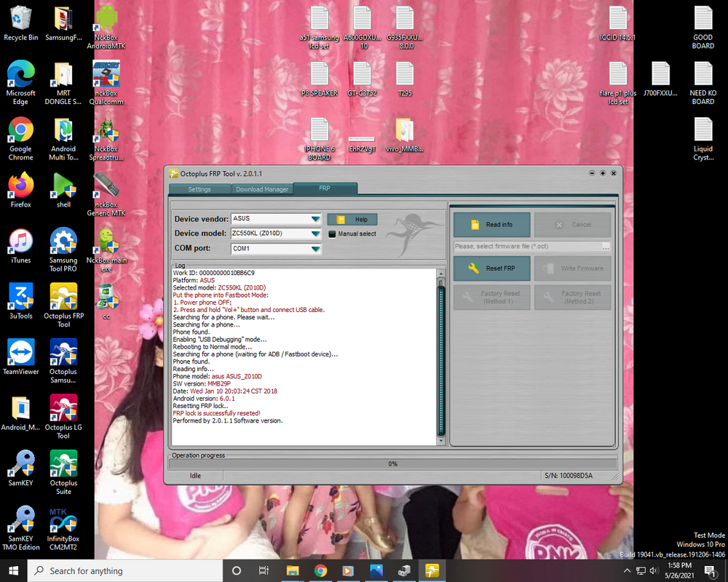Open the SamsungF... desktop shortcut
This screenshot has width=728, height=582.
coord(63,23)
